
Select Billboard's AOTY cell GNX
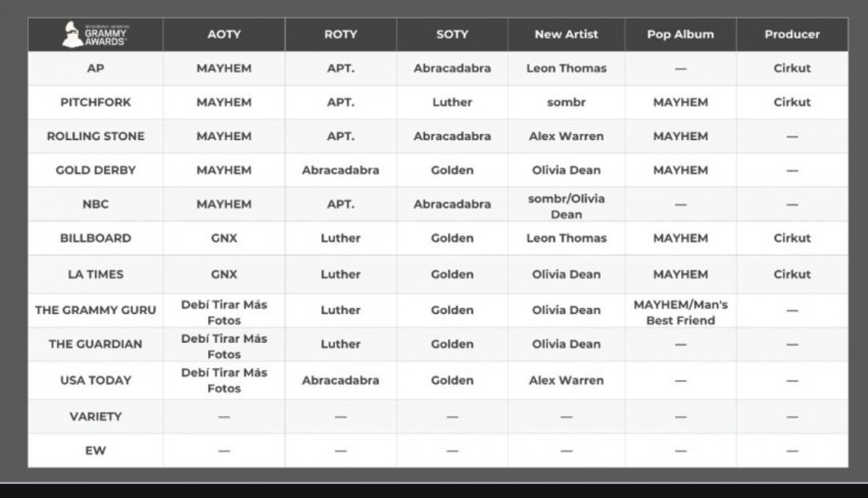click(x=224, y=238)
